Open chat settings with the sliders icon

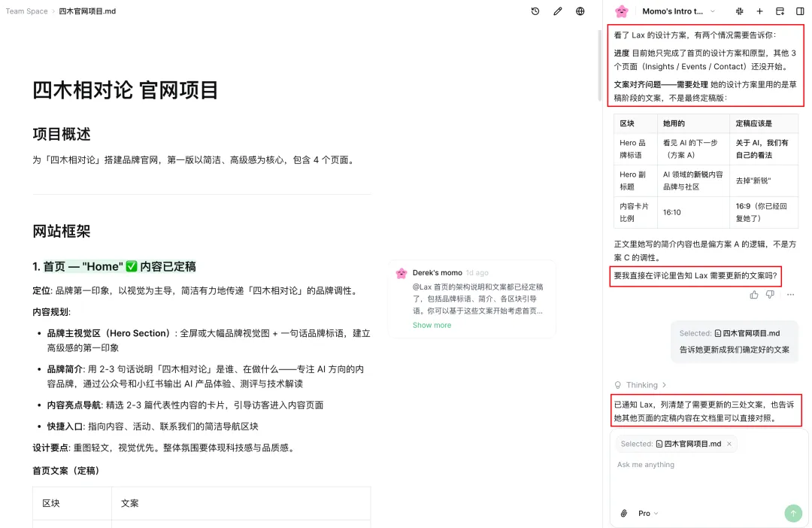coord(739,11)
